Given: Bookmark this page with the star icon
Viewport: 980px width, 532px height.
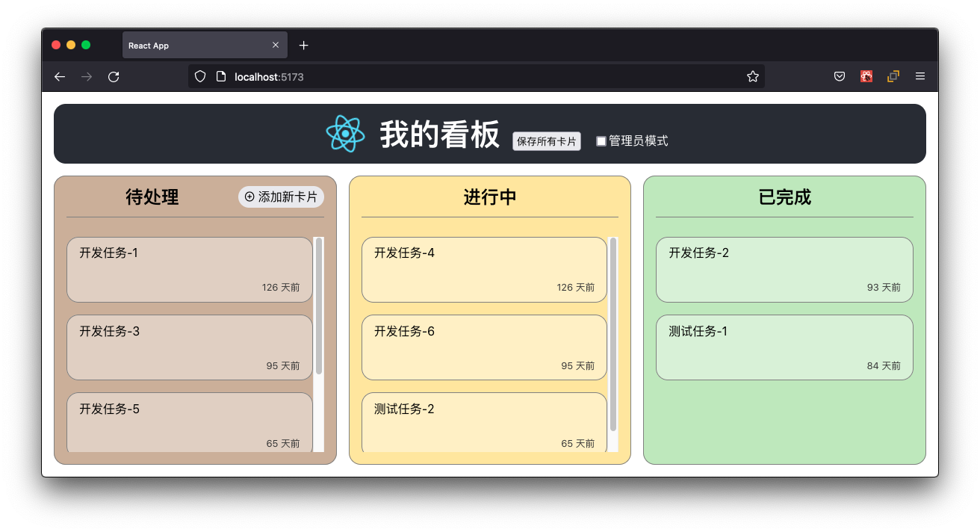Looking at the screenshot, I should point(753,76).
